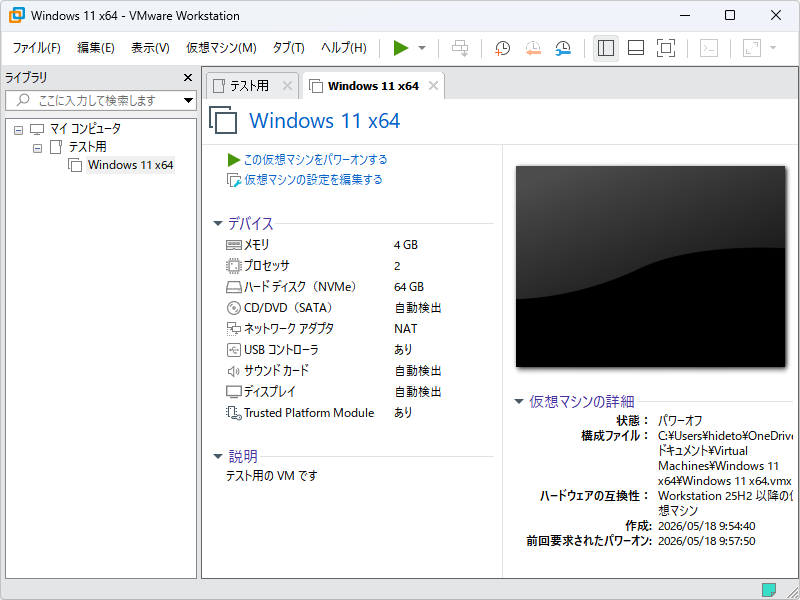The width and height of the screenshot is (800, 600).
Task: Click the console view toolbar icon
Action: [709, 48]
